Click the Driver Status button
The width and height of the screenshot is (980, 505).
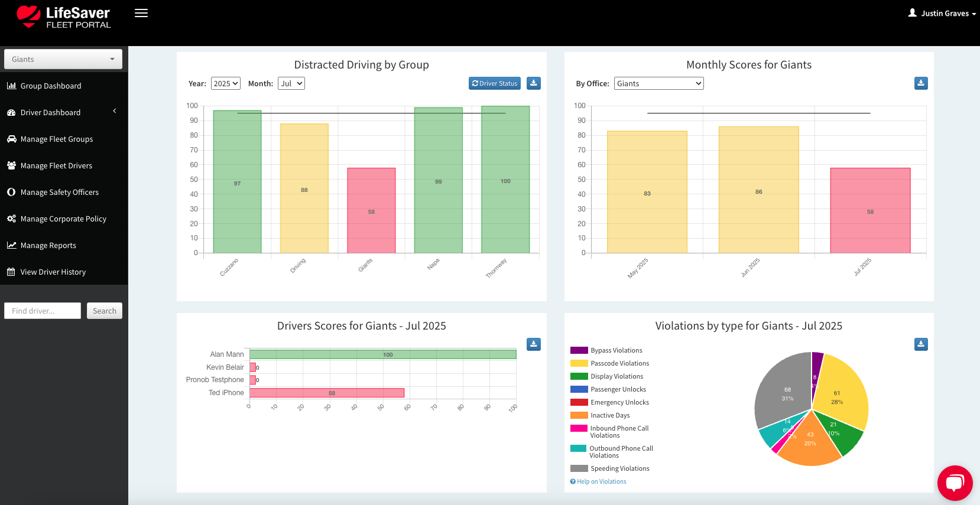[494, 83]
